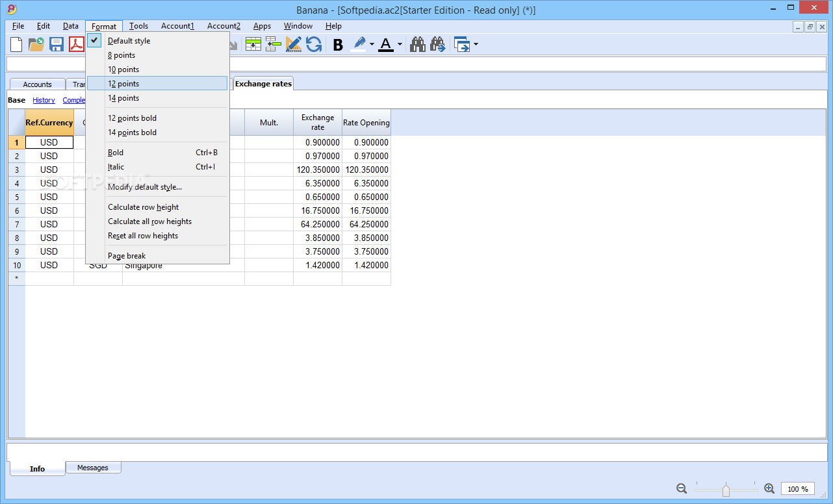Open the History view link
The width and height of the screenshot is (833, 504).
click(x=44, y=100)
